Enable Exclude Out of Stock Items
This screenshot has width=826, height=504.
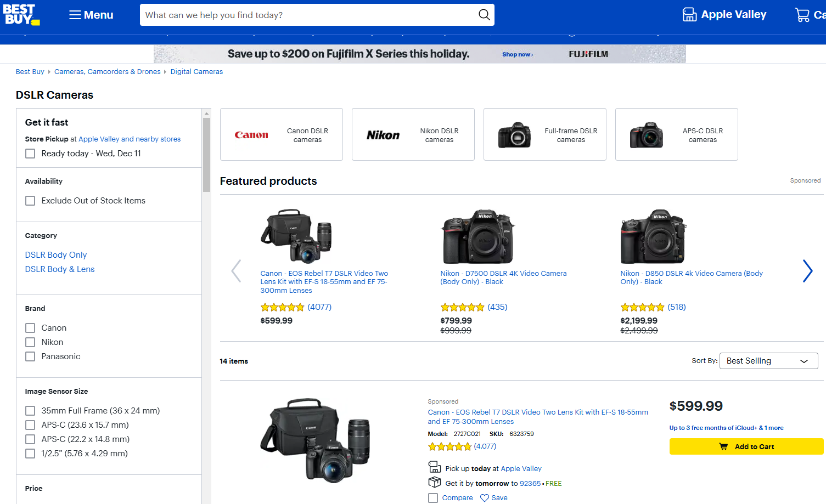(30, 201)
